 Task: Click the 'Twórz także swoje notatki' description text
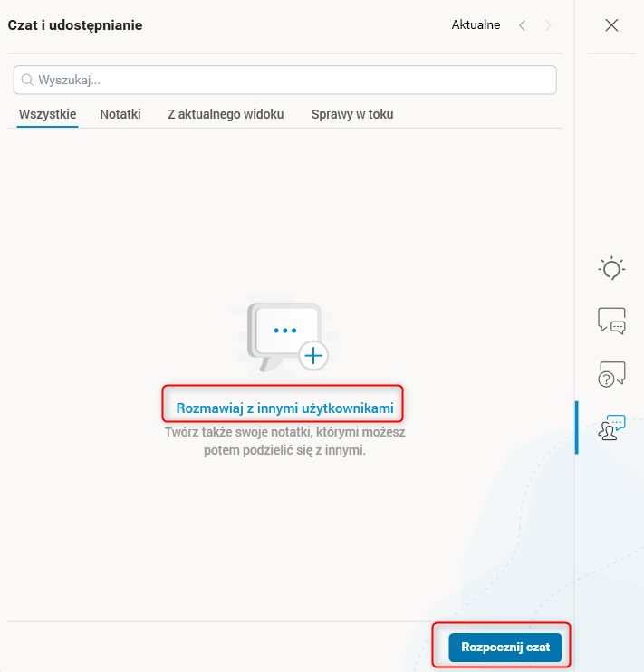pos(284,441)
